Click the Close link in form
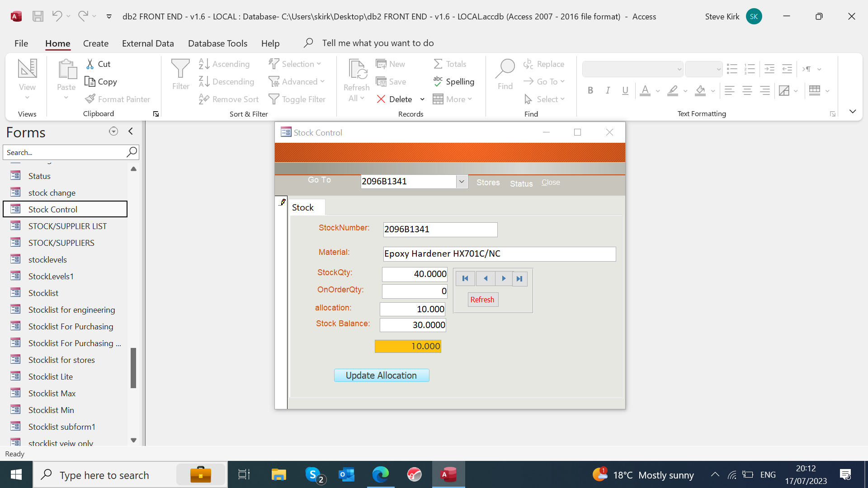The height and width of the screenshot is (488, 868). 551,182
